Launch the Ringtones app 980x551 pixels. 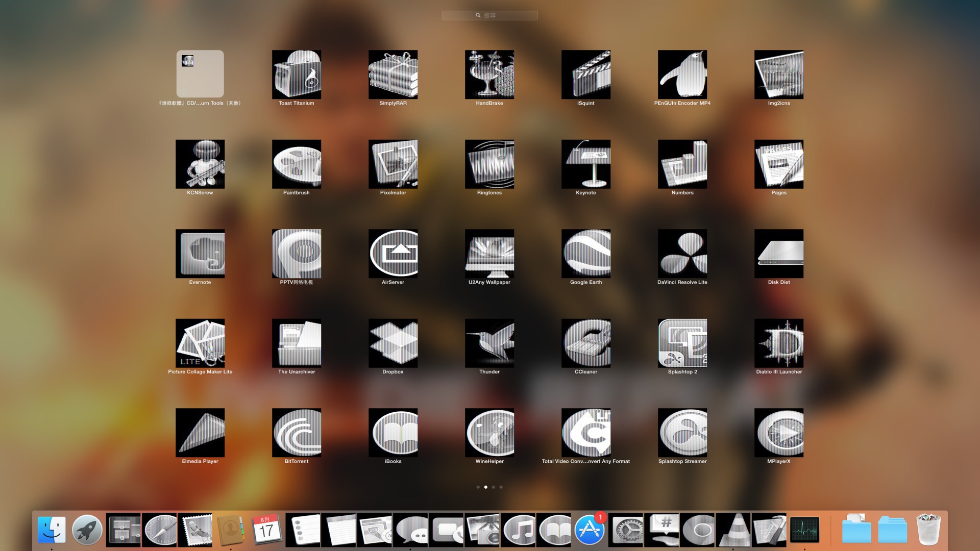click(x=489, y=164)
